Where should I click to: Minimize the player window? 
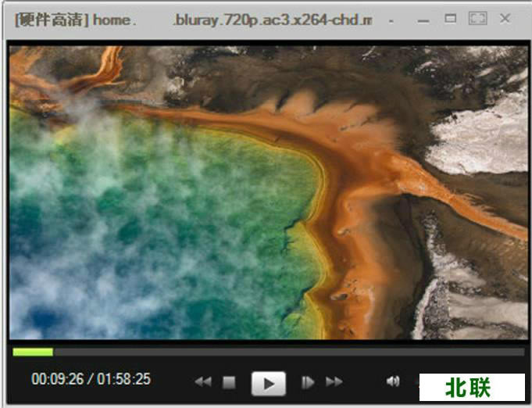[x=423, y=20]
